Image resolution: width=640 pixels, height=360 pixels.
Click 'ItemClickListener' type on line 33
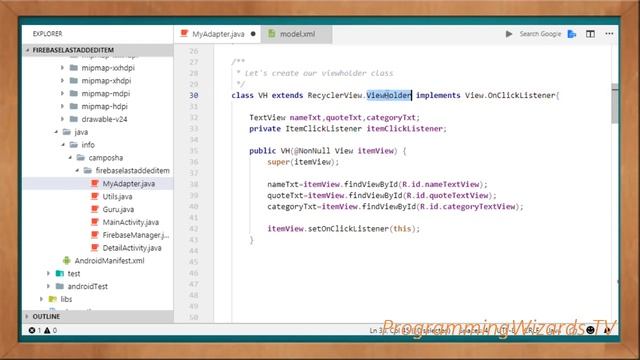[323, 129]
